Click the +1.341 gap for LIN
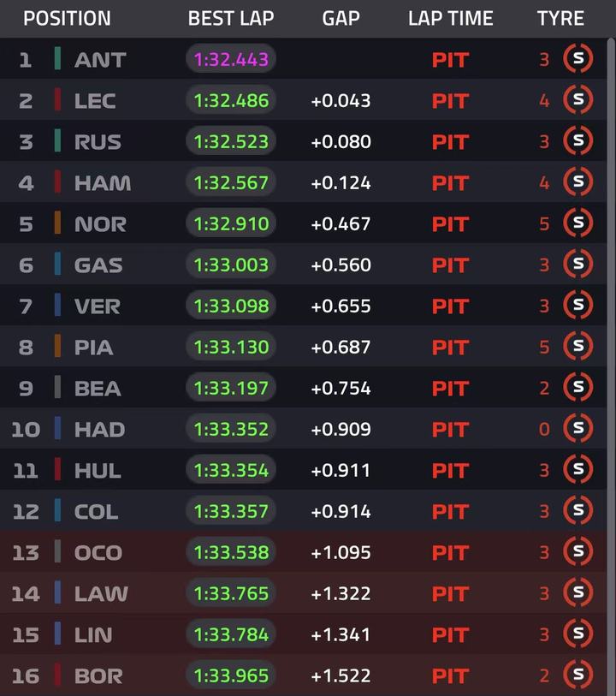Image resolution: width=616 pixels, height=696 pixels. pos(341,634)
